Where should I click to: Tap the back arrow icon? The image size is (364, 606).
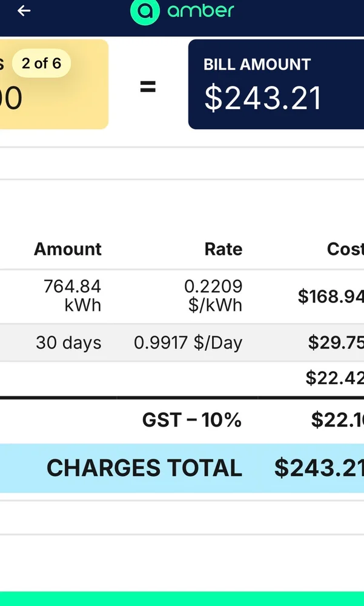[24, 11]
